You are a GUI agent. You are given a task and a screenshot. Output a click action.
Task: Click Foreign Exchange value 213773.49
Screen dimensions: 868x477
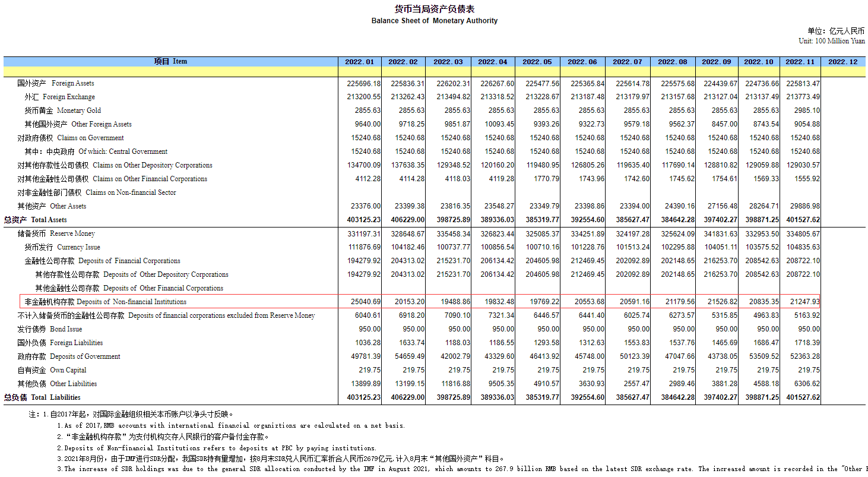click(803, 97)
